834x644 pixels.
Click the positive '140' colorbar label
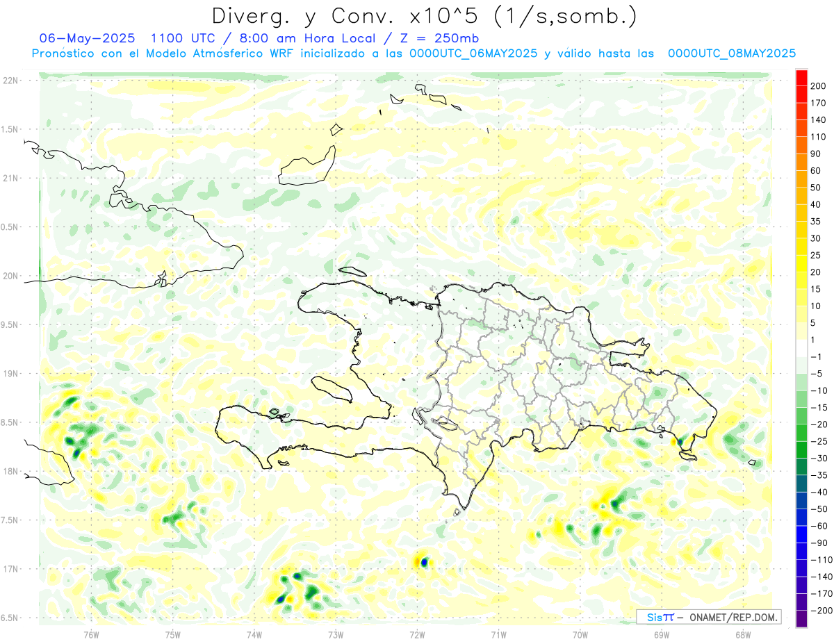pos(818,120)
